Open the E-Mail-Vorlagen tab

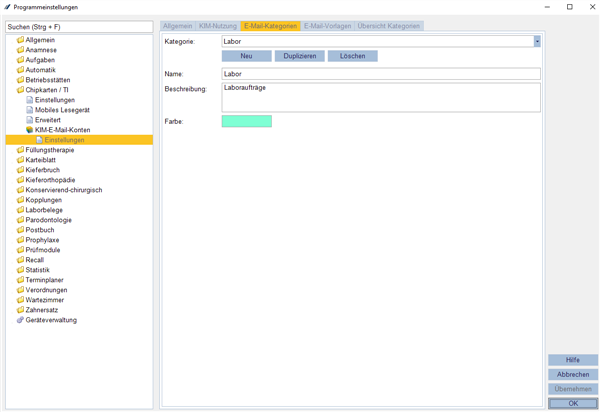tap(328, 26)
